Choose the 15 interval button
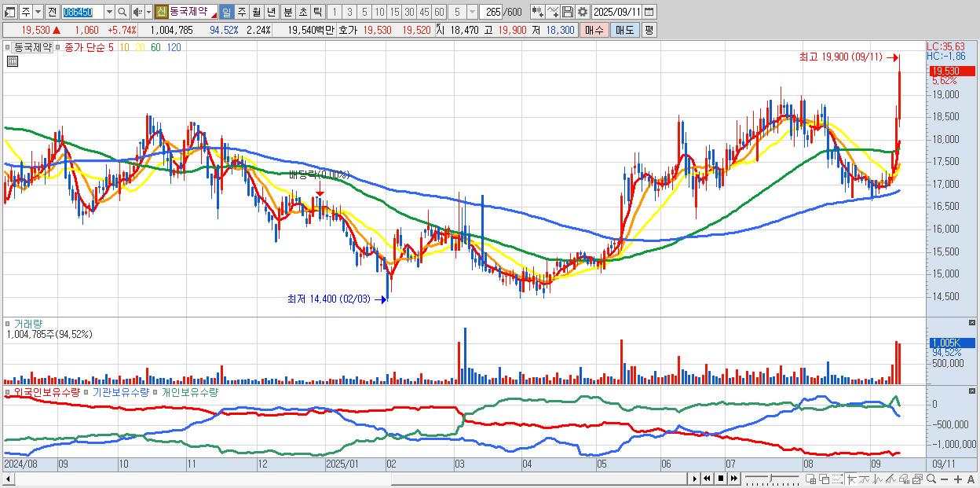This screenshot has width=980, height=488. tap(394, 12)
